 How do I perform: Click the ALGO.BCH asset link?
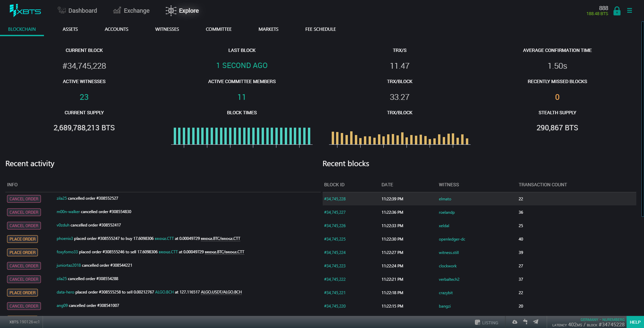click(x=164, y=292)
